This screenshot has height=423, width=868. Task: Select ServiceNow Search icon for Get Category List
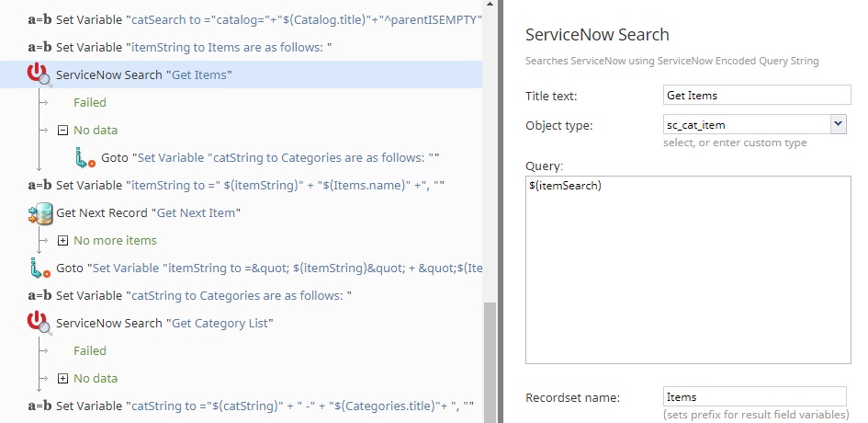click(x=39, y=323)
